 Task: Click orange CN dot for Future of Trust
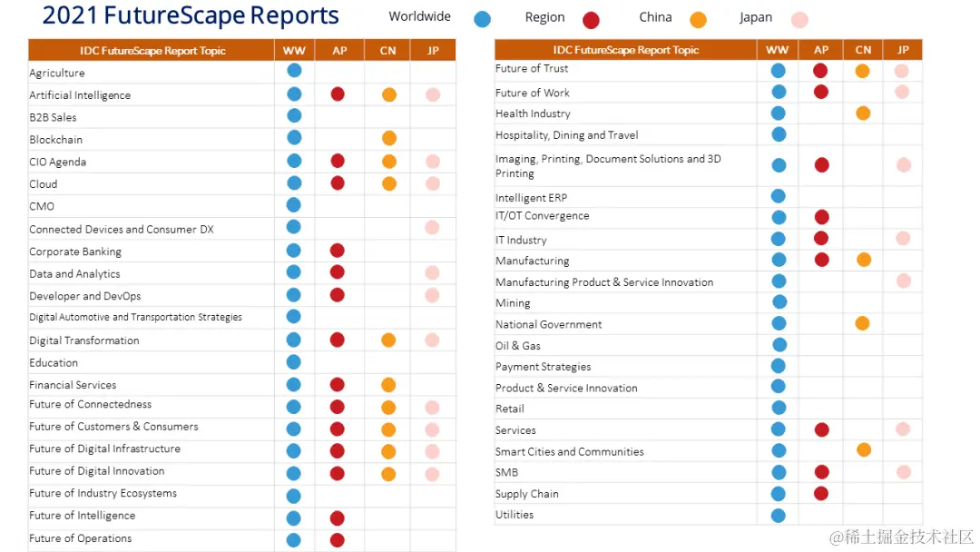pos(863,71)
